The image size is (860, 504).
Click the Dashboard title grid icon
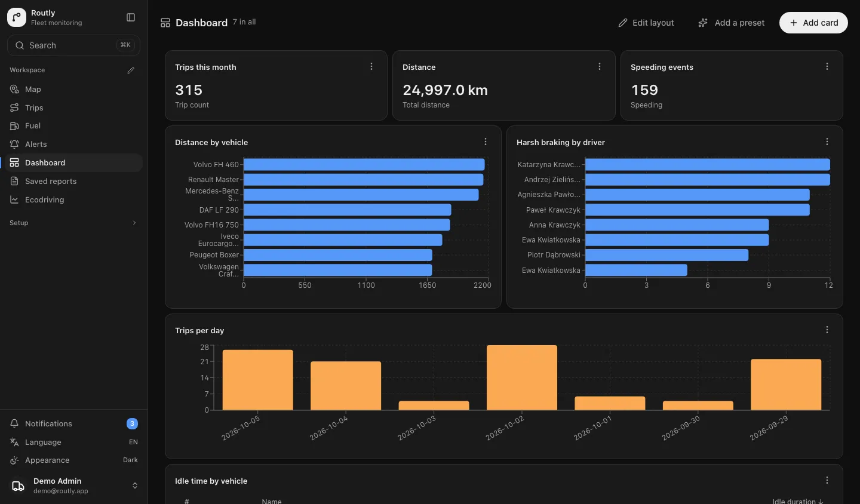165,23
